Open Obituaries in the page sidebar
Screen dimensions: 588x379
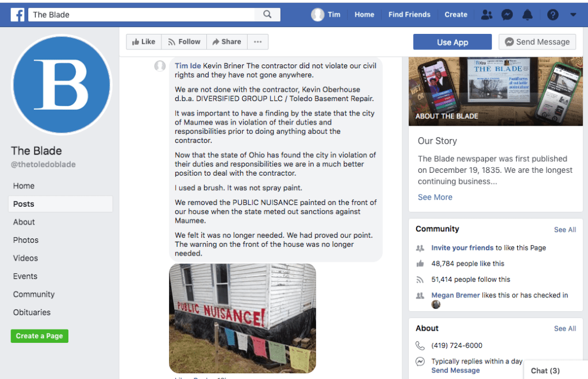click(x=32, y=312)
